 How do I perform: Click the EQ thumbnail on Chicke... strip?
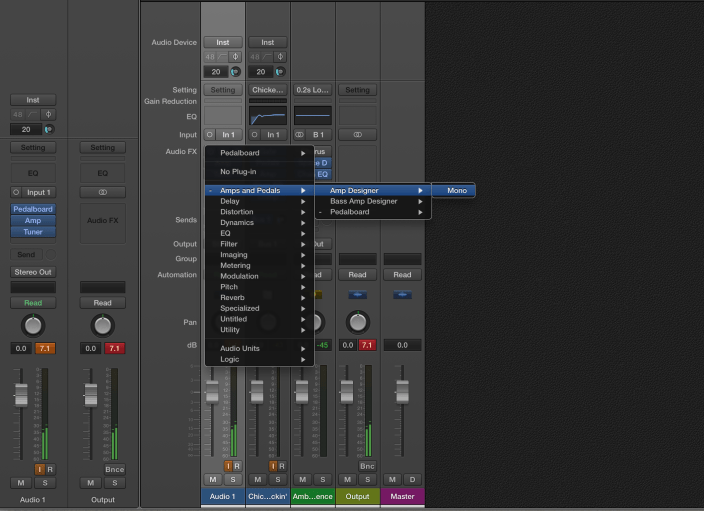pos(267,116)
